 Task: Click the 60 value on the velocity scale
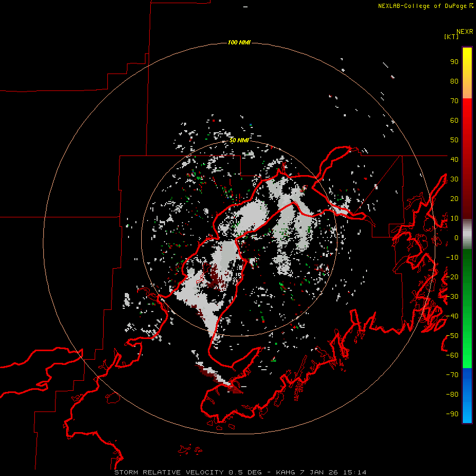coord(454,121)
